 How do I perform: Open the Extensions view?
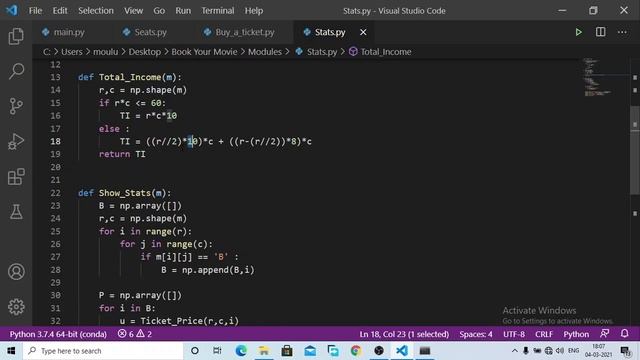[16, 177]
